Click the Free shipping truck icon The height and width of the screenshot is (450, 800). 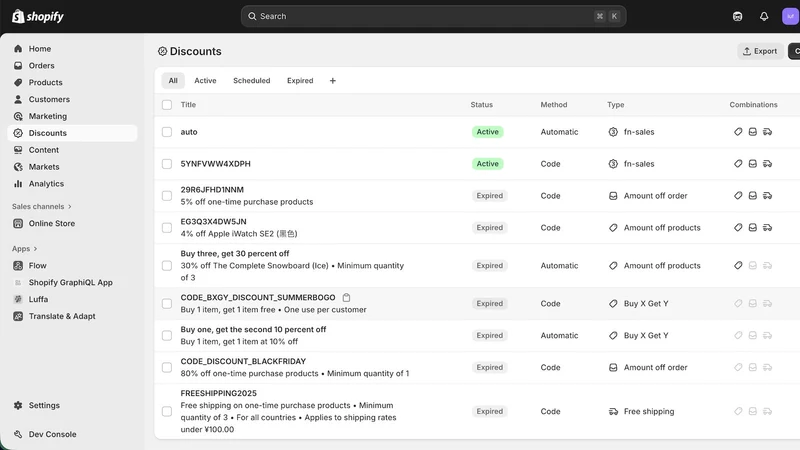coord(613,411)
